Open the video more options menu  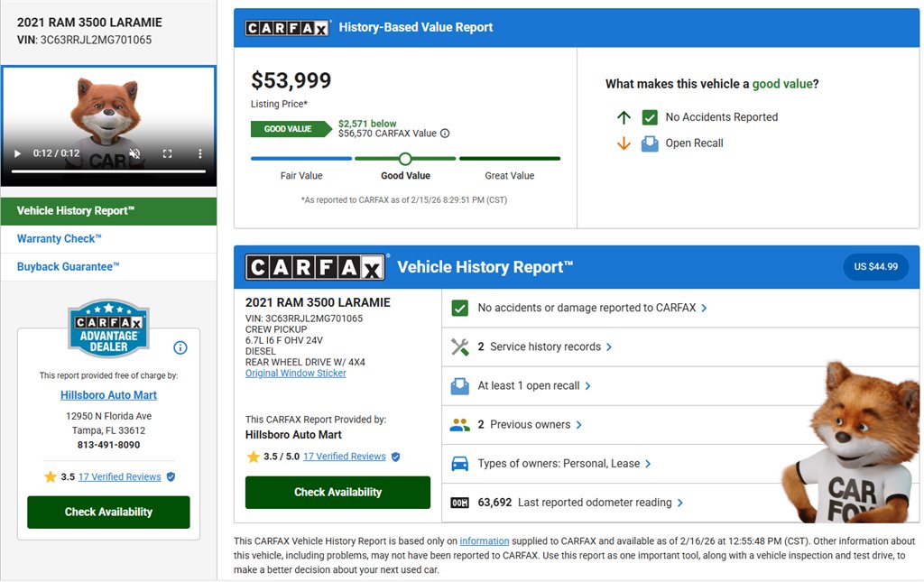pyautogui.click(x=200, y=153)
